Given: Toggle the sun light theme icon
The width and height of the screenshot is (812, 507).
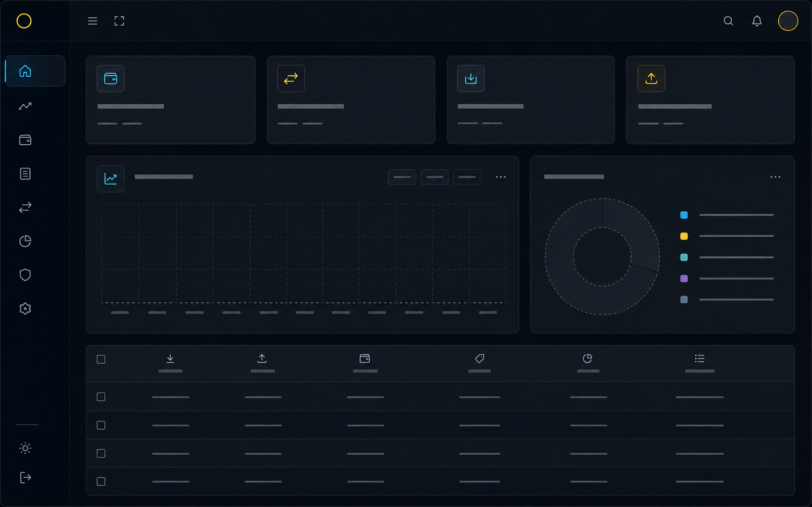Looking at the screenshot, I should [25, 448].
